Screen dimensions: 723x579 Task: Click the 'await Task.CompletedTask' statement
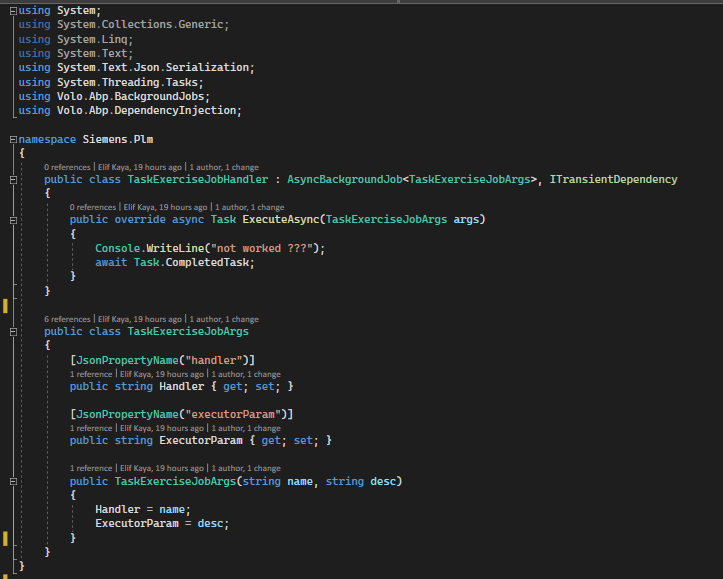[x=175, y=262]
